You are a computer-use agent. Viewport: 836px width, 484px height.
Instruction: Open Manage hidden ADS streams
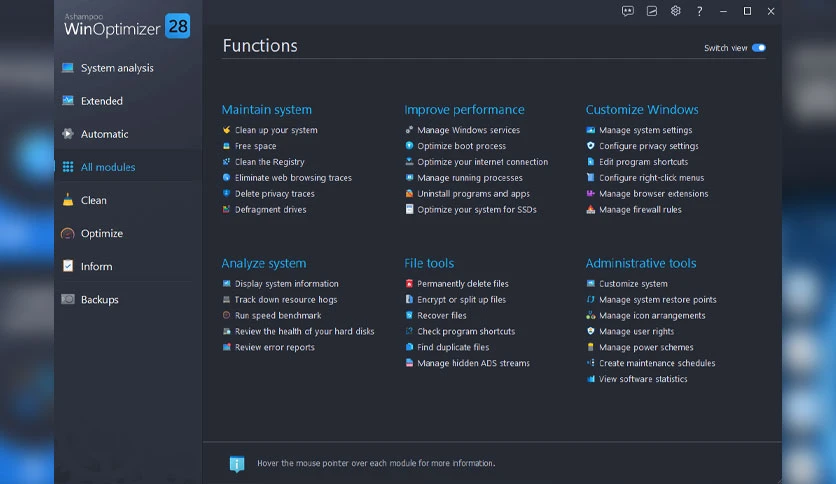473,363
